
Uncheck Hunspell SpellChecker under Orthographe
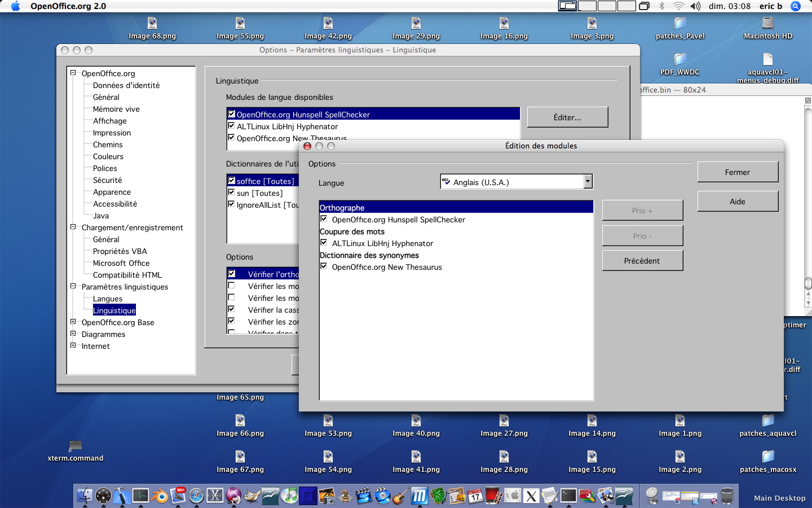pyautogui.click(x=324, y=218)
